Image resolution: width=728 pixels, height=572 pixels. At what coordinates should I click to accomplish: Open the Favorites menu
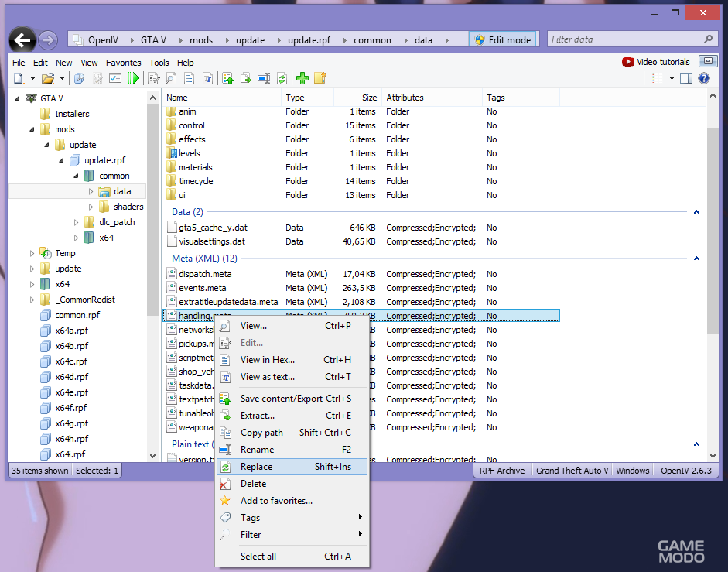coord(124,63)
